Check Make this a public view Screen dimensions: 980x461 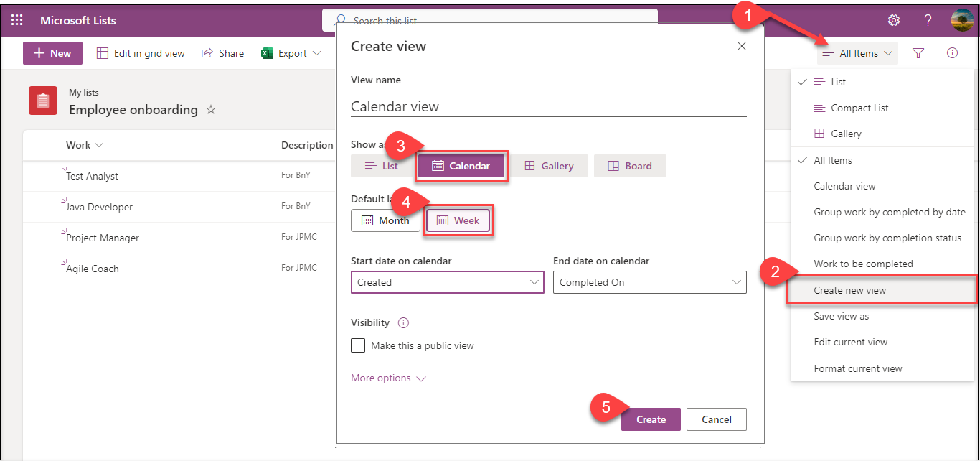[358, 345]
